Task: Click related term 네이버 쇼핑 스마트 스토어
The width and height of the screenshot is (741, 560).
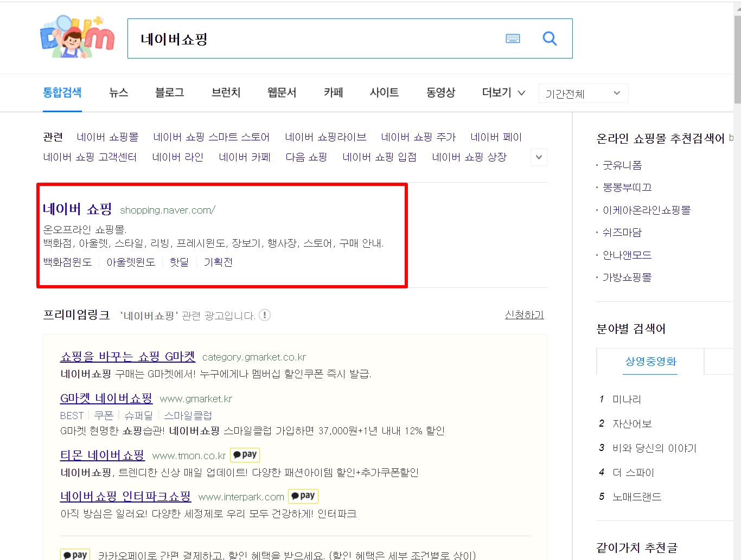Action: click(212, 137)
